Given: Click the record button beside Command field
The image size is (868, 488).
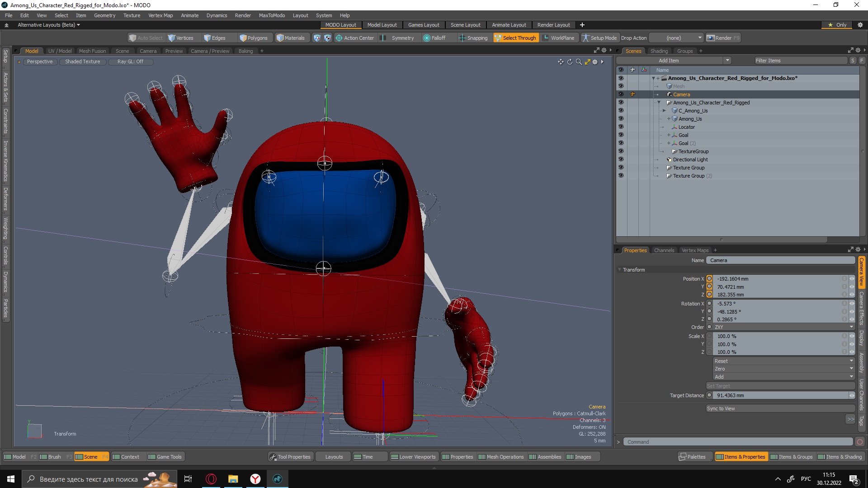Looking at the screenshot, I should (x=860, y=442).
